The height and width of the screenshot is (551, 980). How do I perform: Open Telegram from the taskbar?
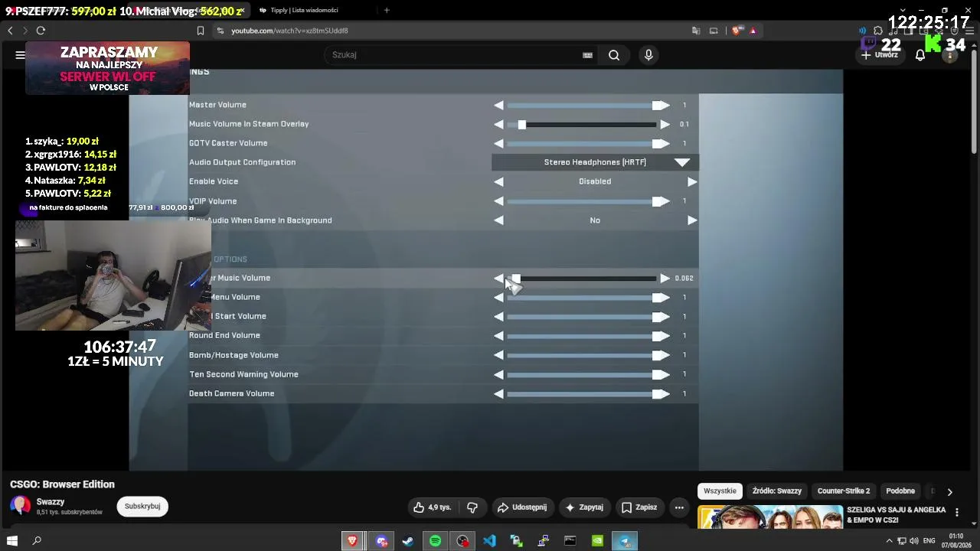pos(625,541)
